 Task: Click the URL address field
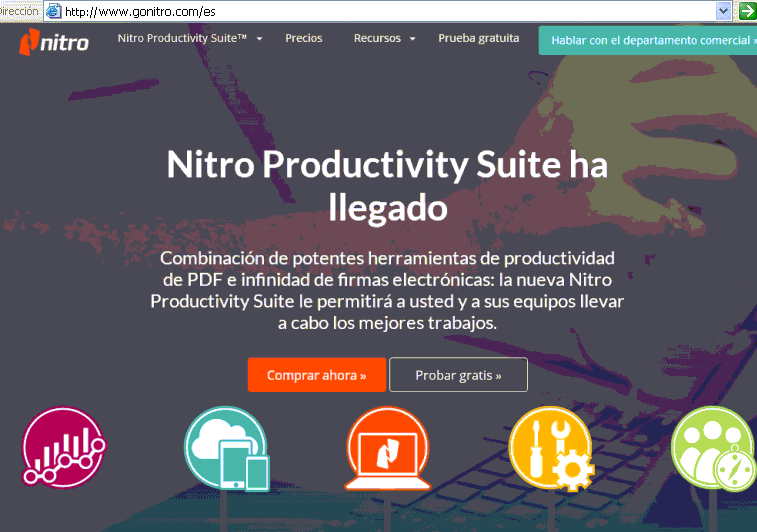(x=389, y=11)
